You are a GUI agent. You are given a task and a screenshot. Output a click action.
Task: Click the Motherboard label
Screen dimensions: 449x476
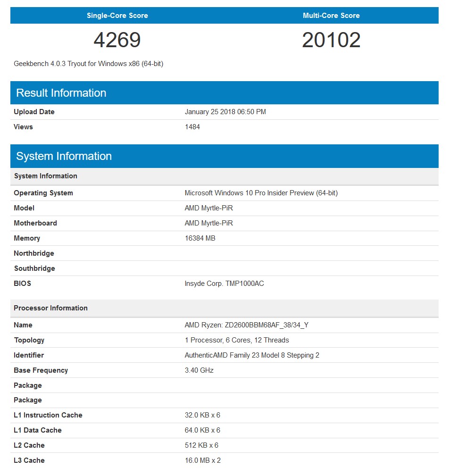point(35,223)
